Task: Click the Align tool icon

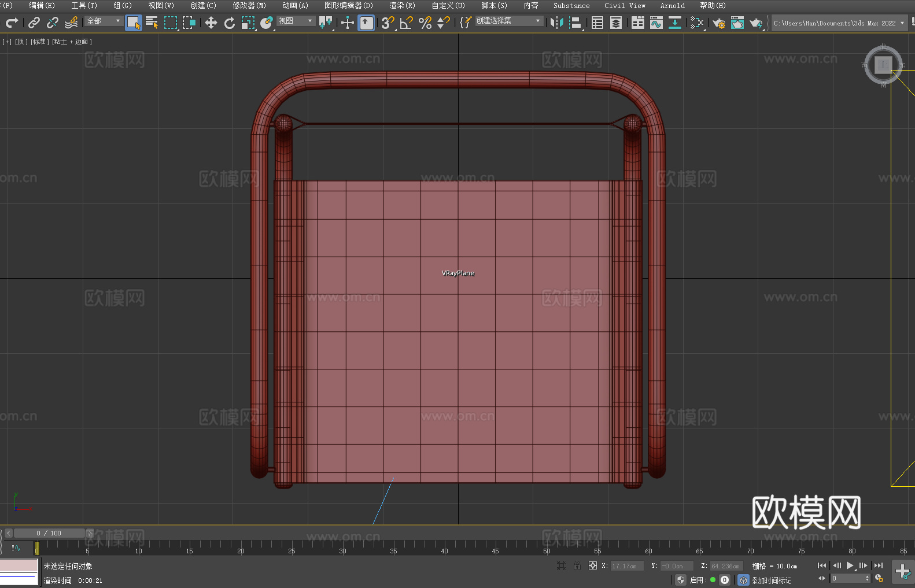Action: 575,23
